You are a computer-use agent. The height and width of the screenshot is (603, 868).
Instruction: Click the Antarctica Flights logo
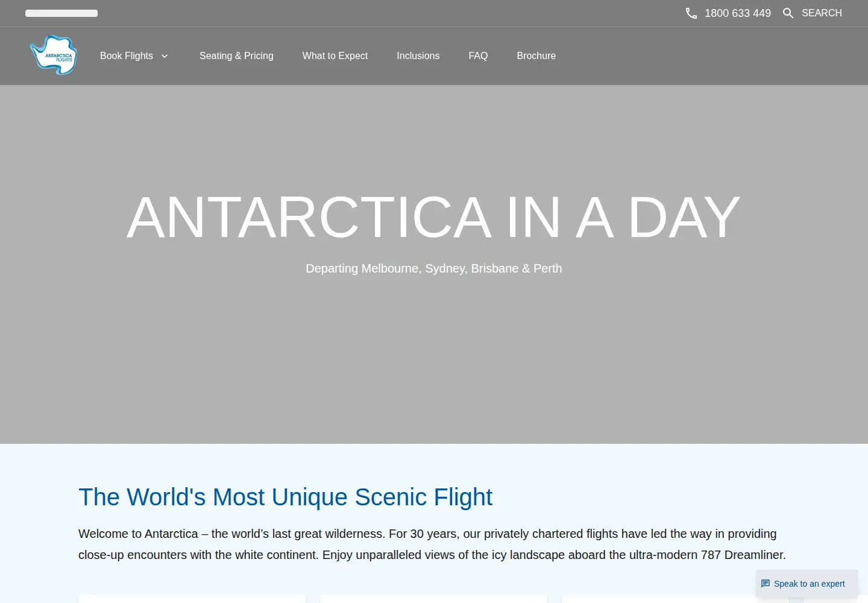click(54, 55)
